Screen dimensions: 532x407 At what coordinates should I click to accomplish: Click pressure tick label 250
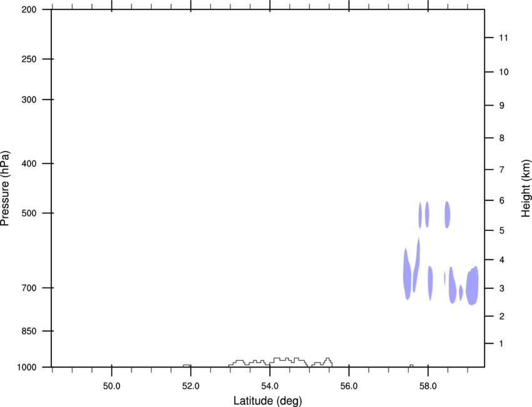29,59
